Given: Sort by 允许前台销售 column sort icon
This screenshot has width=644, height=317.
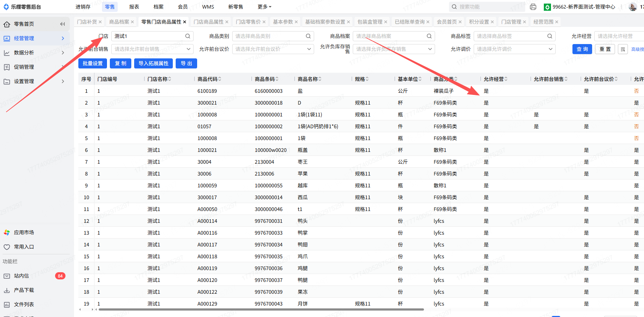Looking at the screenshot, I should pos(566,79).
